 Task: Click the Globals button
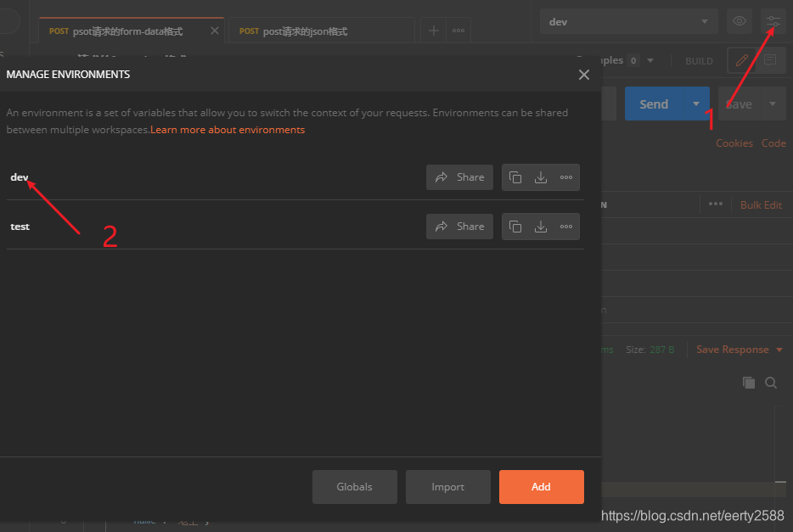pos(355,486)
